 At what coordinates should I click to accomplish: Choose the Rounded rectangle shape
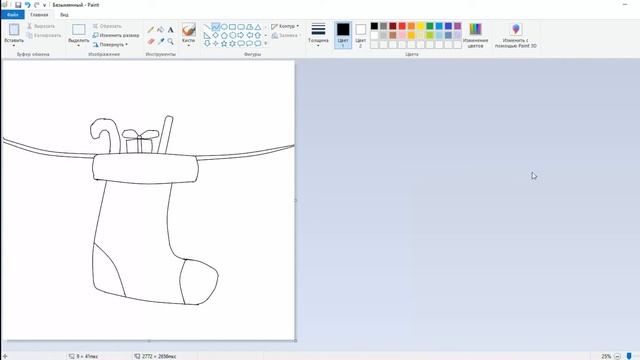click(241, 27)
